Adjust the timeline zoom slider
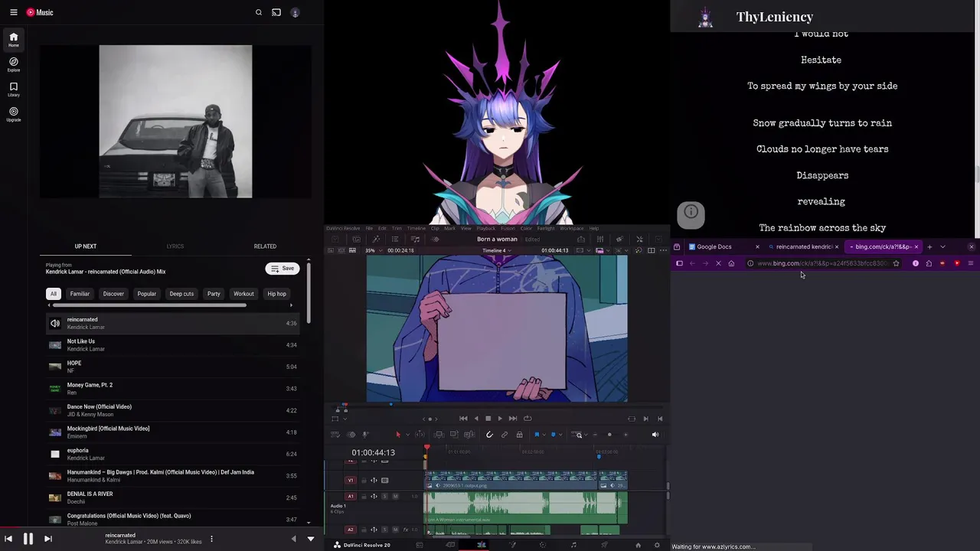980x551 pixels. [609, 435]
